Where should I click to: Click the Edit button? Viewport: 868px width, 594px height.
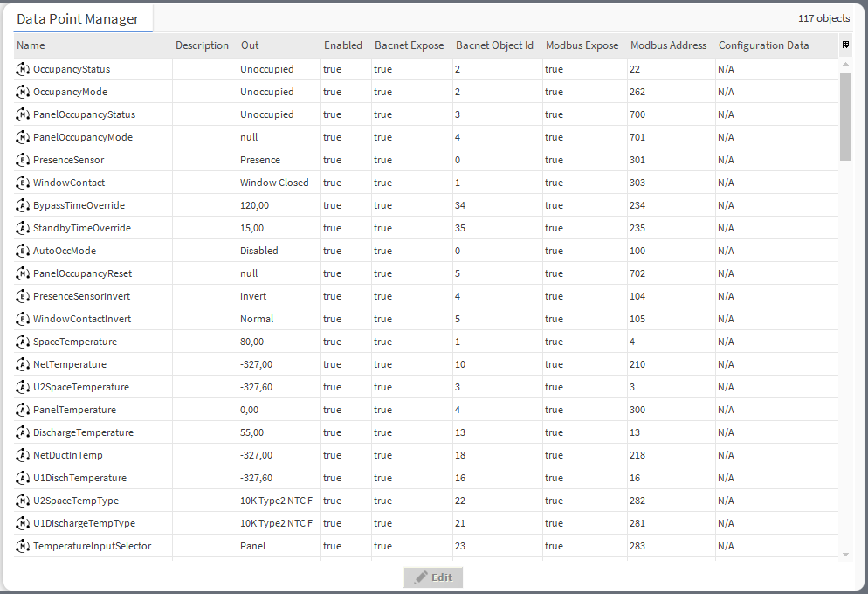click(x=433, y=577)
